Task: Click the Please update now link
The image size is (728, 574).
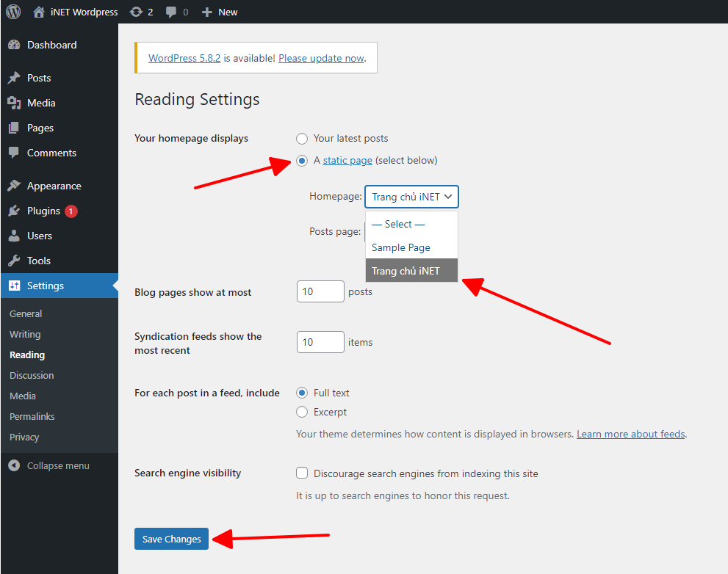Action: (321, 58)
